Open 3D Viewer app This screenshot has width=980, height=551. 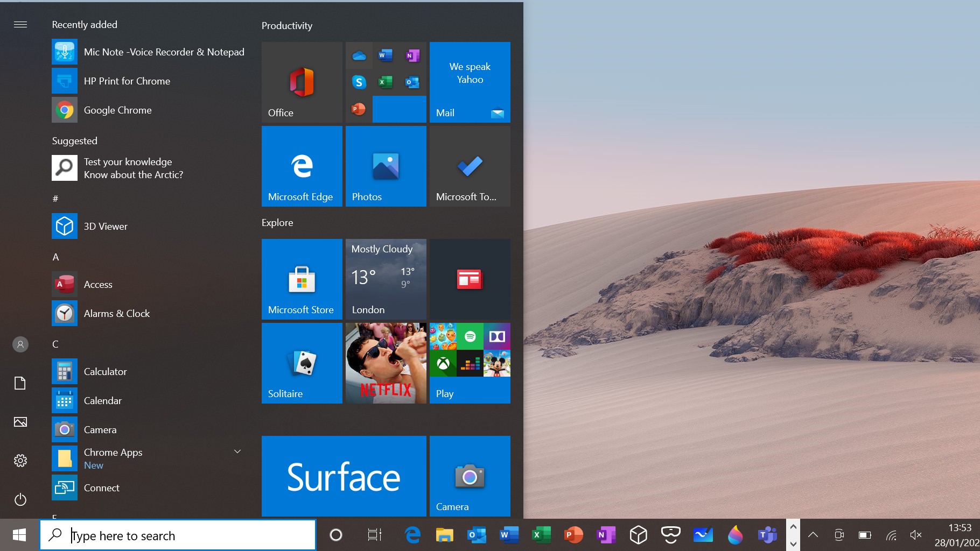tap(149, 227)
